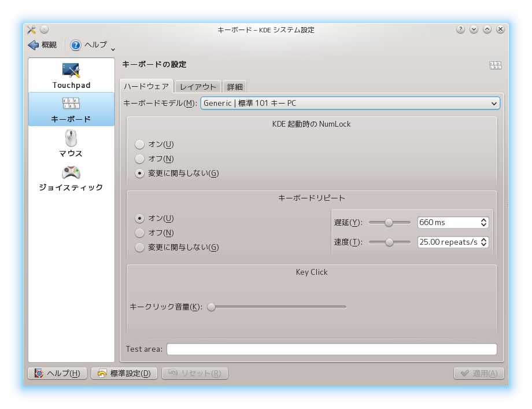Click inside the 660 ms delay field
532x409 pixels.
449,222
